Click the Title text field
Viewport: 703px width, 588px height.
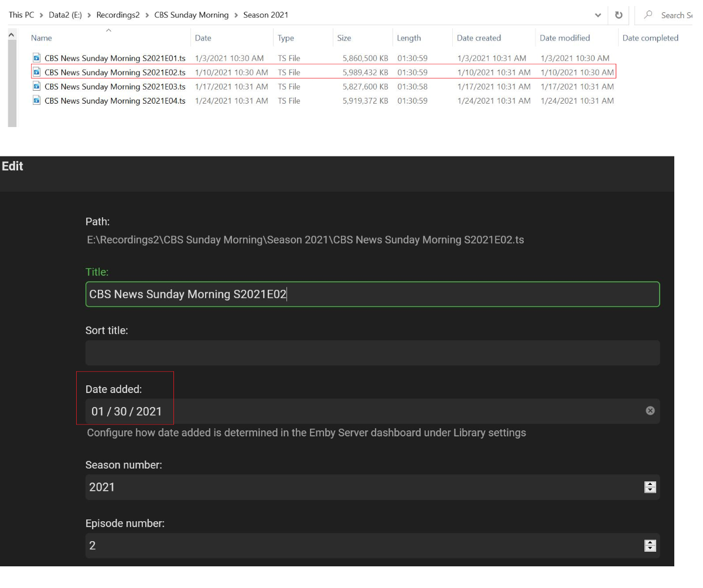pyautogui.click(x=372, y=294)
